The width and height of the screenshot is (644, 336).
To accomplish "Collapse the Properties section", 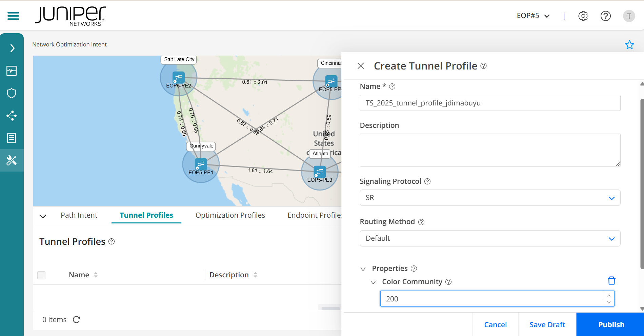I will pos(363,269).
